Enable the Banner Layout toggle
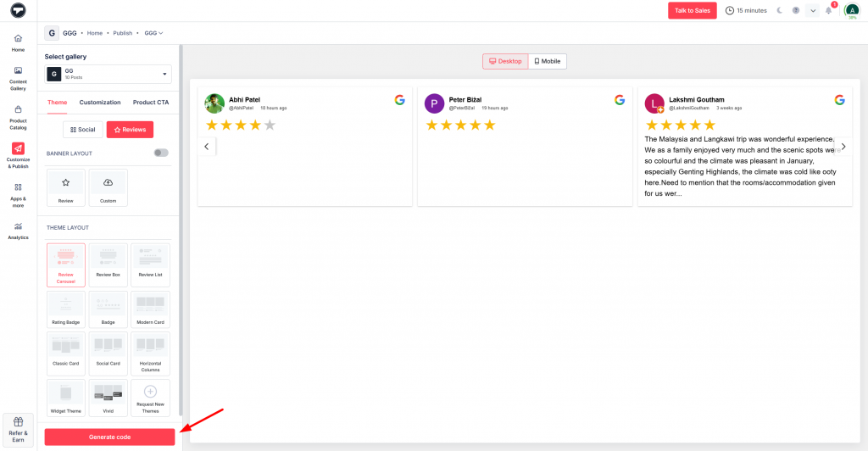This screenshot has height=451, width=868. coord(161,153)
